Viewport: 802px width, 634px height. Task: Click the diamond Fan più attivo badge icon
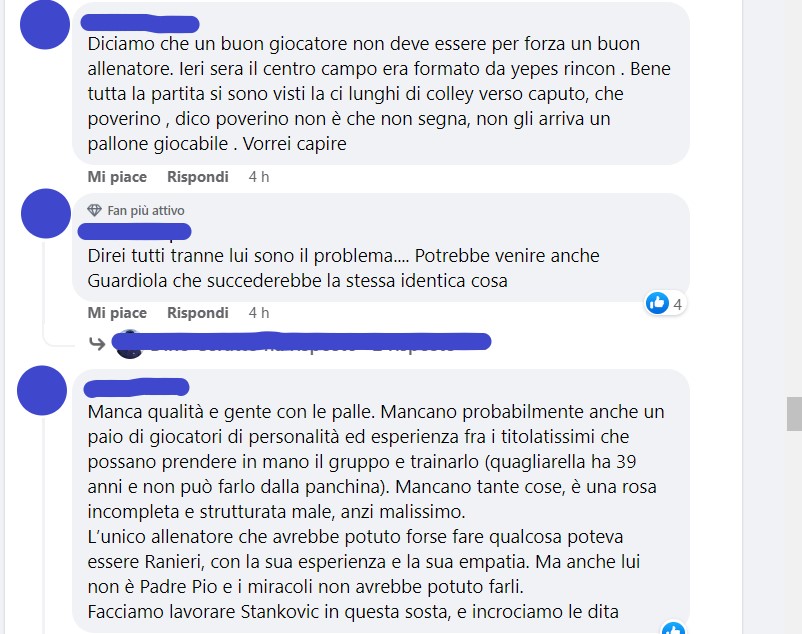(x=95, y=210)
